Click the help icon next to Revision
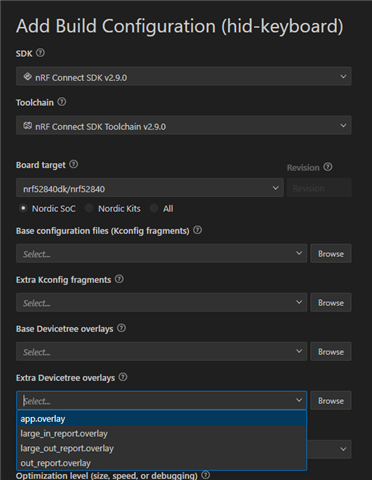 coord(328,167)
